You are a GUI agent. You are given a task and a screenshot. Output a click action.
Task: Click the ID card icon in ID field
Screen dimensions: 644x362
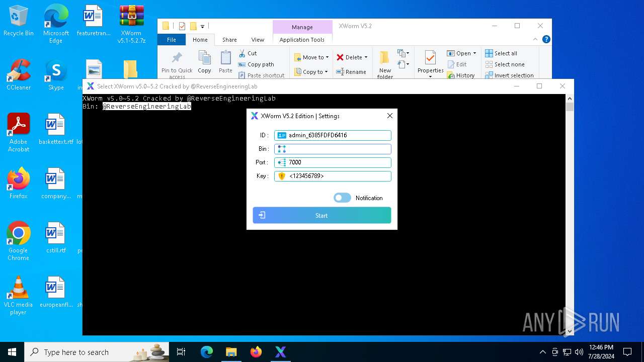pos(282,135)
